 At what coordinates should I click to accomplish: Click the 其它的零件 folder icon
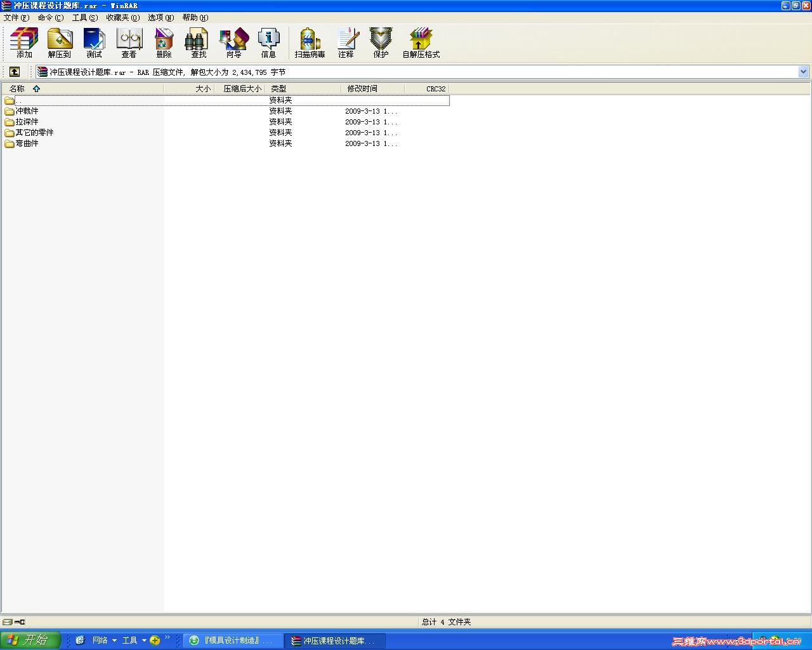click(x=10, y=133)
